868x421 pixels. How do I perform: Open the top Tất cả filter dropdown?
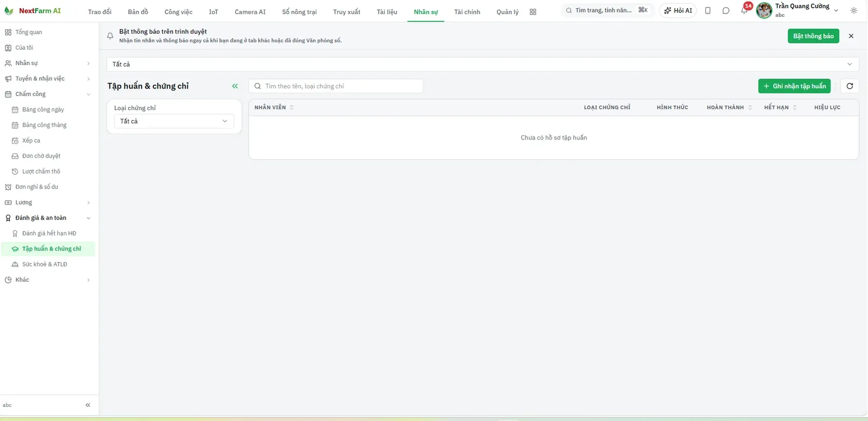coord(482,64)
